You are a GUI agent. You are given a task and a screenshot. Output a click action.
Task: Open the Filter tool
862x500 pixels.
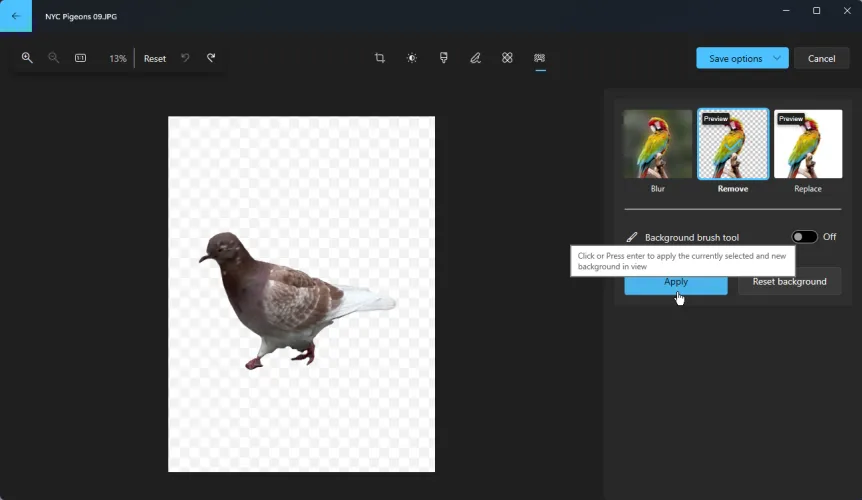[444, 58]
